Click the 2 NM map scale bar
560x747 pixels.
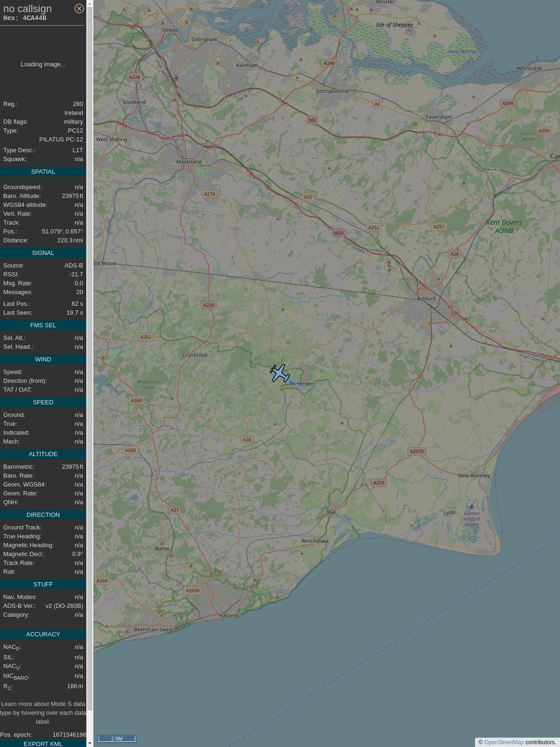click(x=117, y=739)
